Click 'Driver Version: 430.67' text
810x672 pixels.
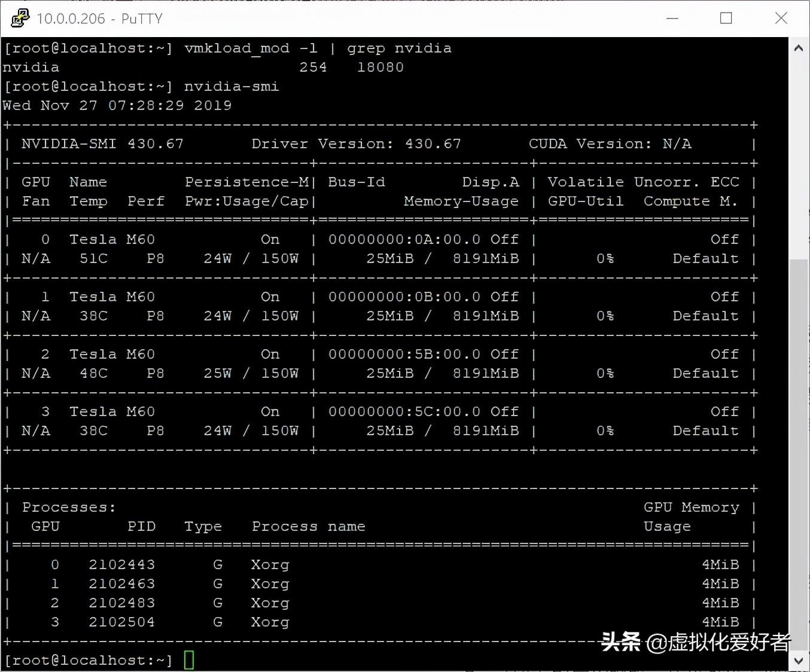[357, 144]
